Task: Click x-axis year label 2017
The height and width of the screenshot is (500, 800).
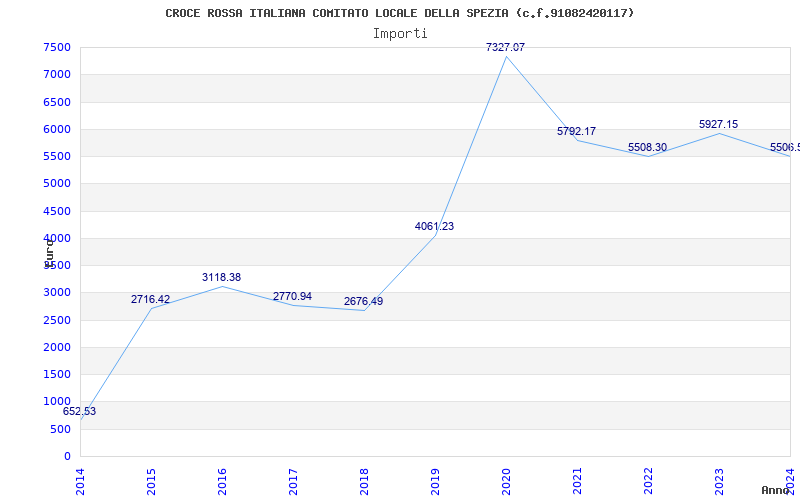Action: (292, 482)
